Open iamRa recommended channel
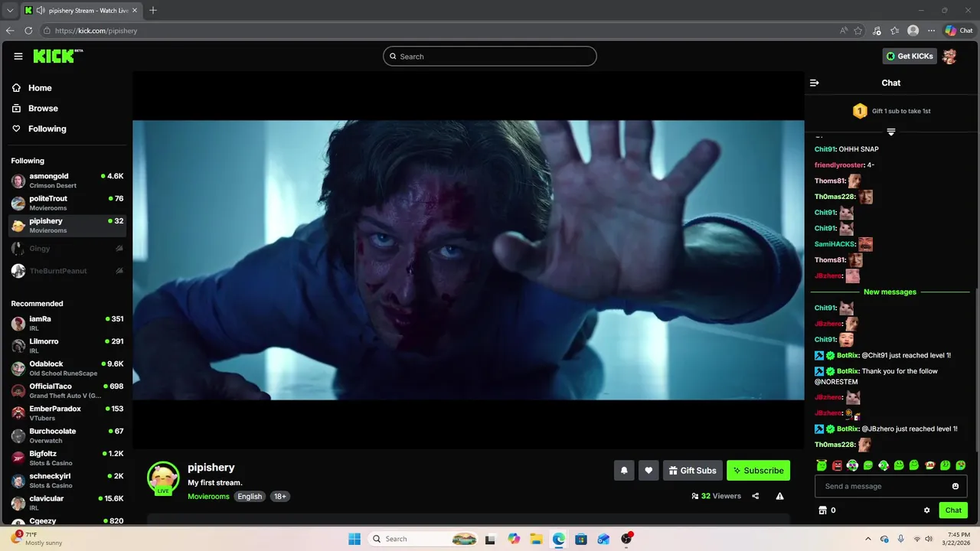The width and height of the screenshot is (980, 551). coord(67,323)
